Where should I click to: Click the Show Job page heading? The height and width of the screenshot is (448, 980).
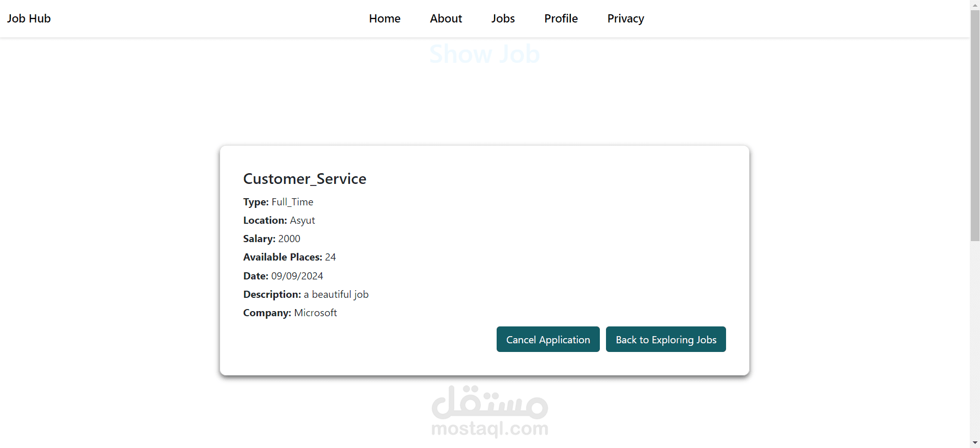tap(484, 54)
